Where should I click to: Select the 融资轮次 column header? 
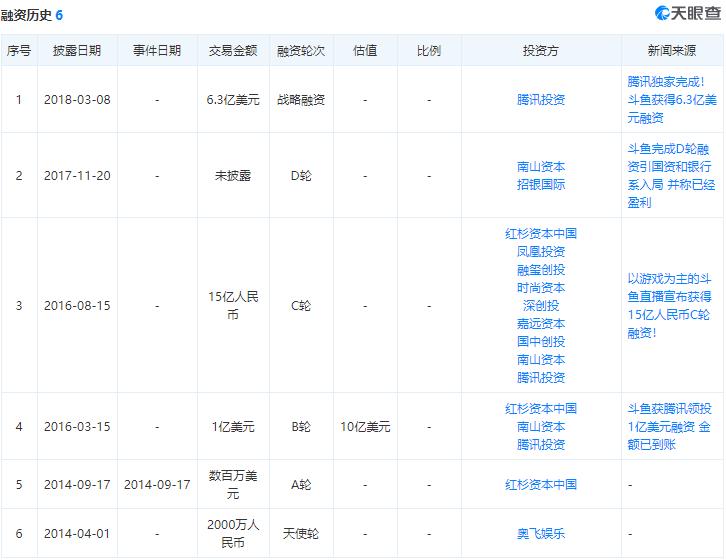[301, 50]
